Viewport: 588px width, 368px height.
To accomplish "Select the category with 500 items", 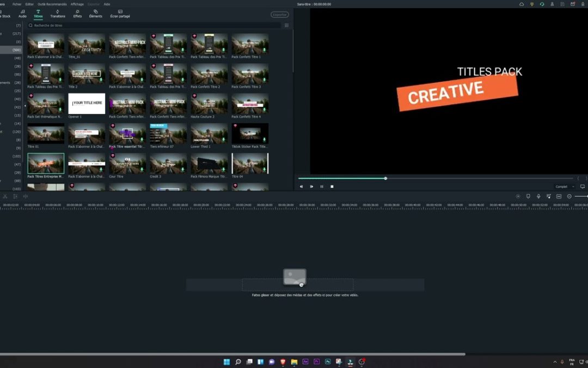I will (x=11, y=50).
